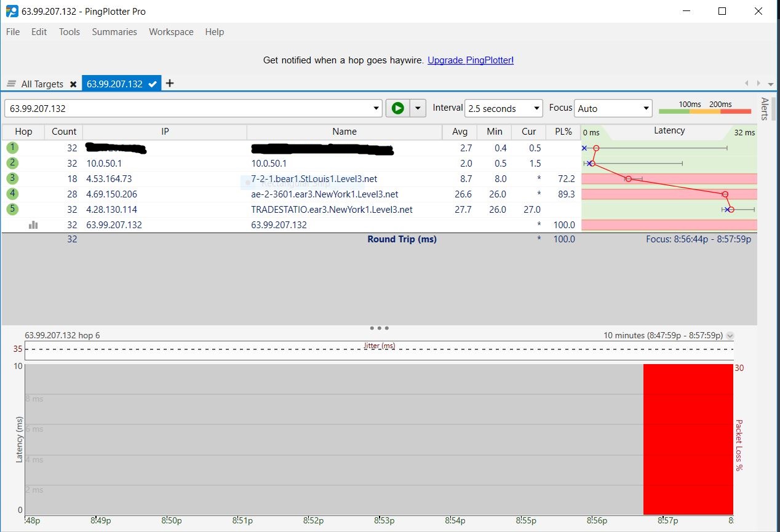Select hop 5 green circle icon
This screenshot has height=532, width=780.
[x=13, y=209]
